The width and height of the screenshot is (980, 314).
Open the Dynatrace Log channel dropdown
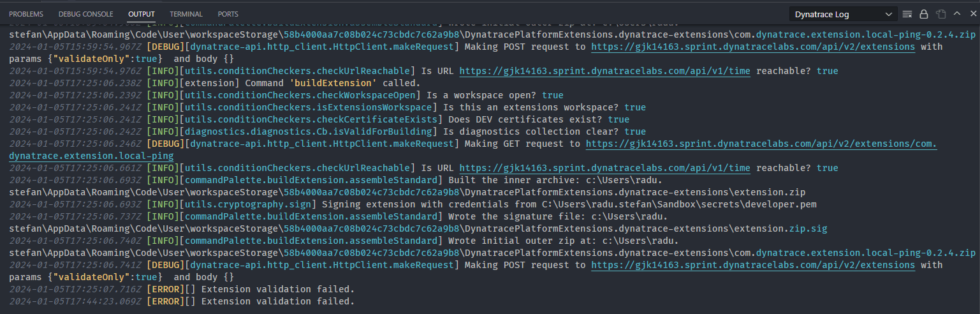(844, 14)
